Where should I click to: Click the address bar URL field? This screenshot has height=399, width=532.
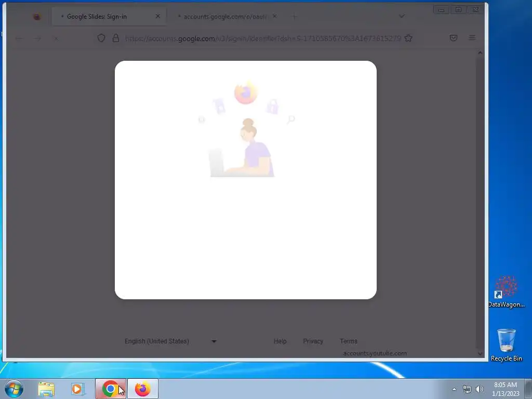tap(263, 38)
